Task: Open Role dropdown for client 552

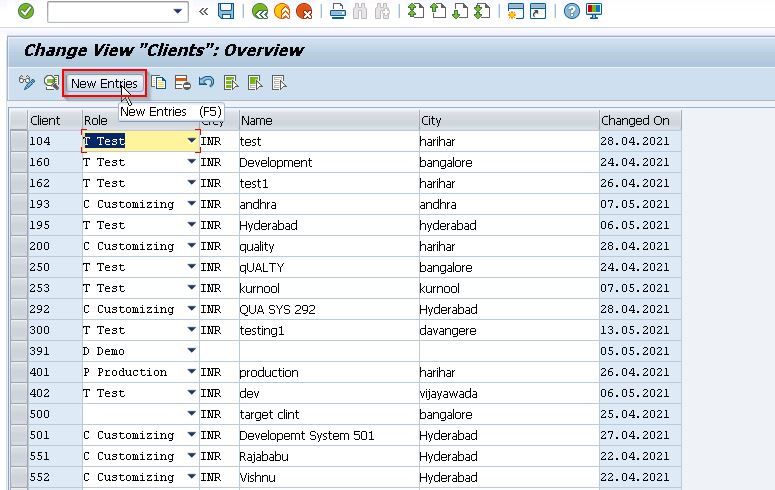Action: 192,477
